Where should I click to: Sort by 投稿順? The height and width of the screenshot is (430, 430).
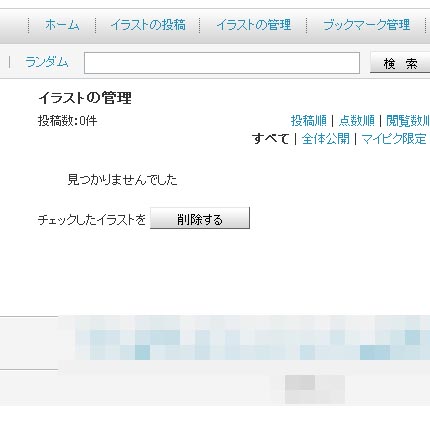point(309,121)
